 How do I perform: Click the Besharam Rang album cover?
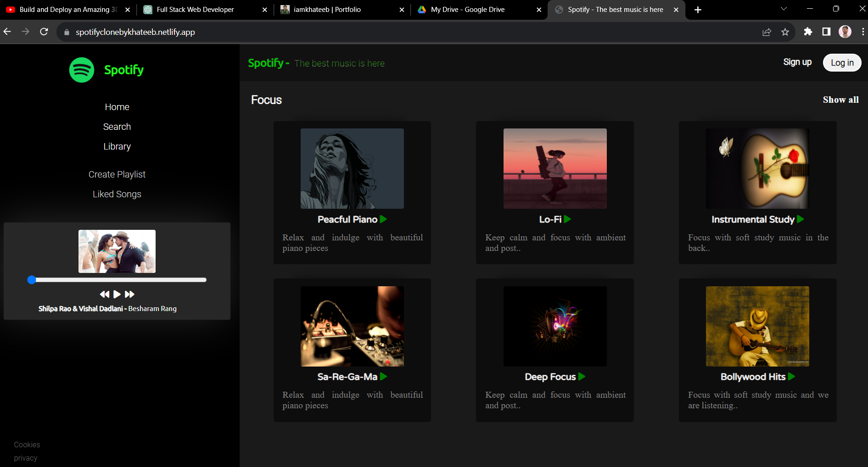(x=117, y=251)
